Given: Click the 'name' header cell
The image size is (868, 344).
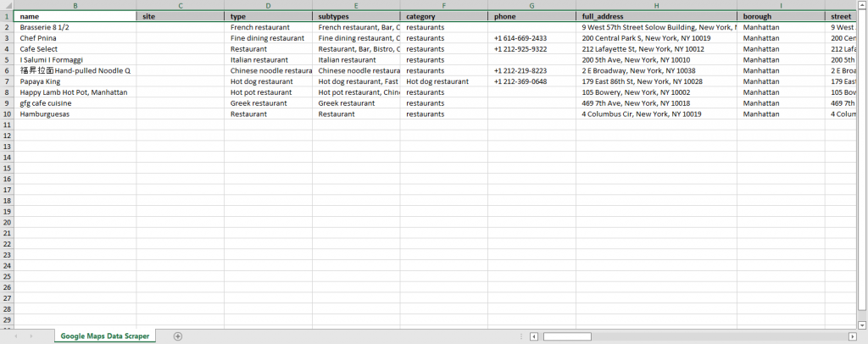Looking at the screenshot, I should pos(75,16).
